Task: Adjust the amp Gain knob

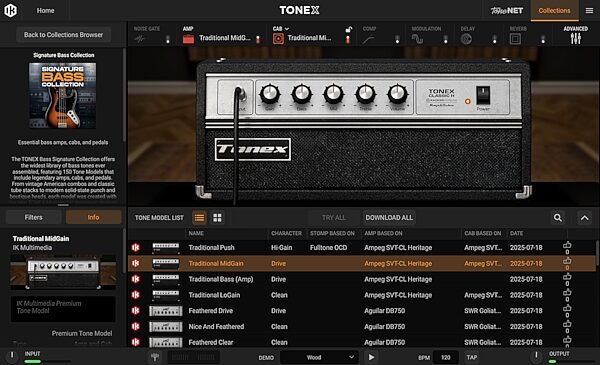Action: click(270, 94)
